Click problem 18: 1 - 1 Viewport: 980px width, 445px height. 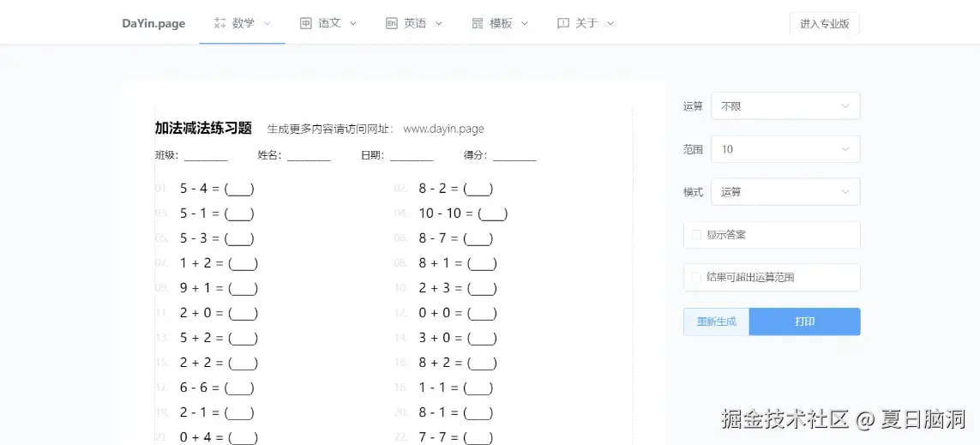pyautogui.click(x=455, y=388)
